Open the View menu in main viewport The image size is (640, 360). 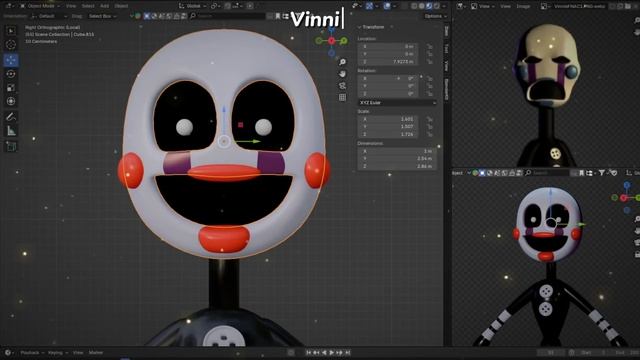(x=71, y=6)
